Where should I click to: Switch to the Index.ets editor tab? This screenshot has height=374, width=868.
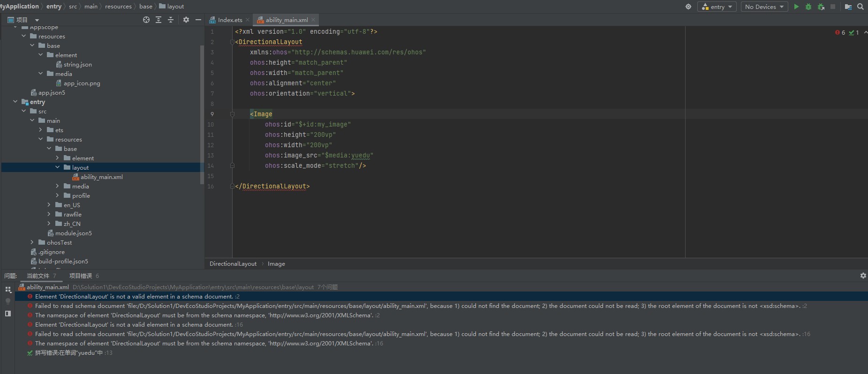point(229,20)
